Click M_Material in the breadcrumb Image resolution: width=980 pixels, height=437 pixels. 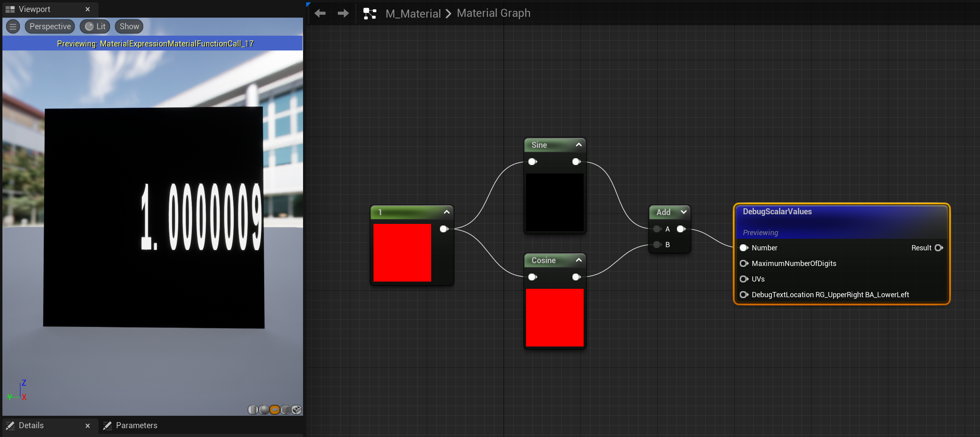tap(413, 14)
